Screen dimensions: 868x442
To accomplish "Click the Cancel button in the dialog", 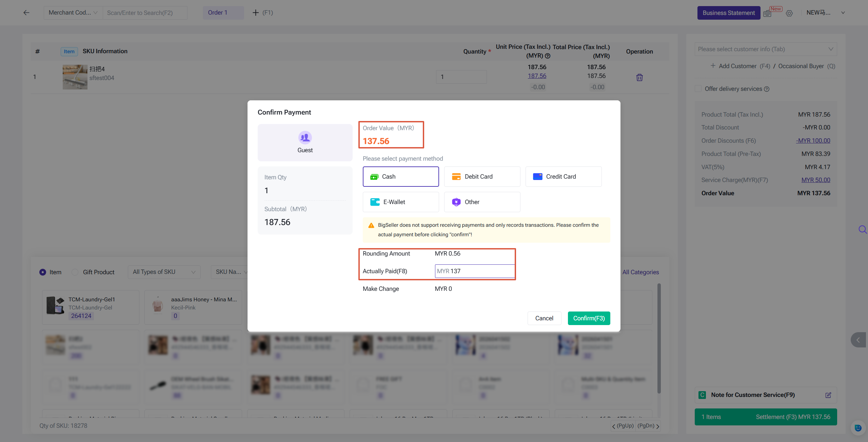I will point(544,318).
